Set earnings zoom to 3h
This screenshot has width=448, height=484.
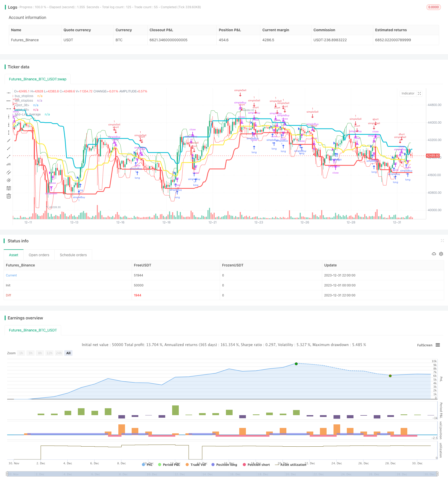[x=30, y=353]
